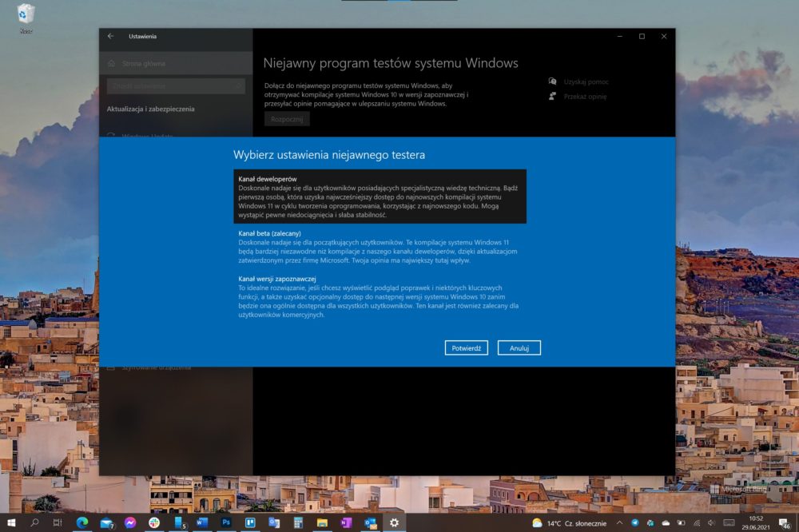Image resolution: width=799 pixels, height=532 pixels.
Task: Open the Wi-Fi network tray icon
Action: point(697,523)
